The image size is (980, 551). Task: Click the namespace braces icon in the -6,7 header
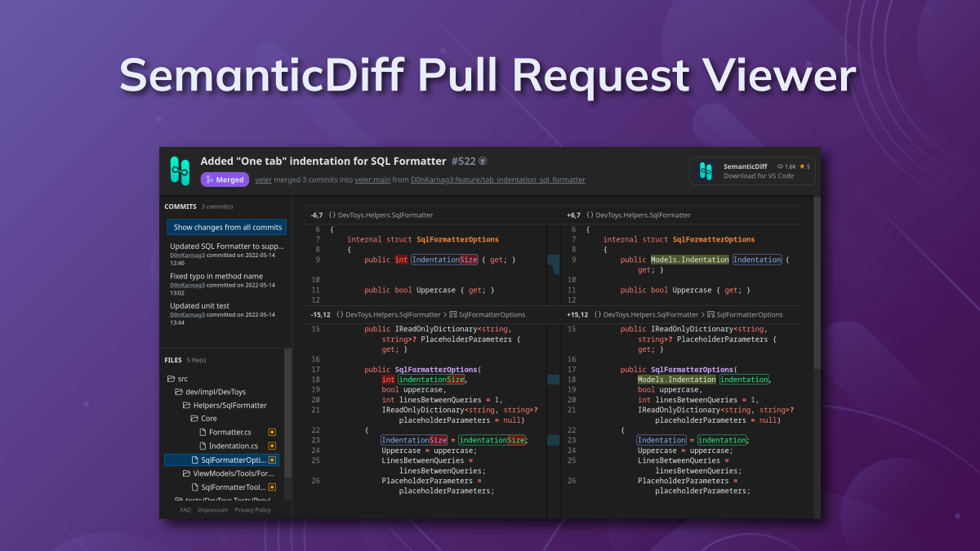pyautogui.click(x=332, y=216)
